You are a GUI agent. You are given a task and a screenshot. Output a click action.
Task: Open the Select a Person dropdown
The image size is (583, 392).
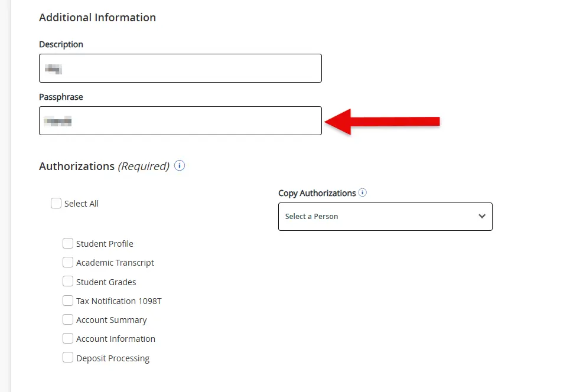pos(385,216)
